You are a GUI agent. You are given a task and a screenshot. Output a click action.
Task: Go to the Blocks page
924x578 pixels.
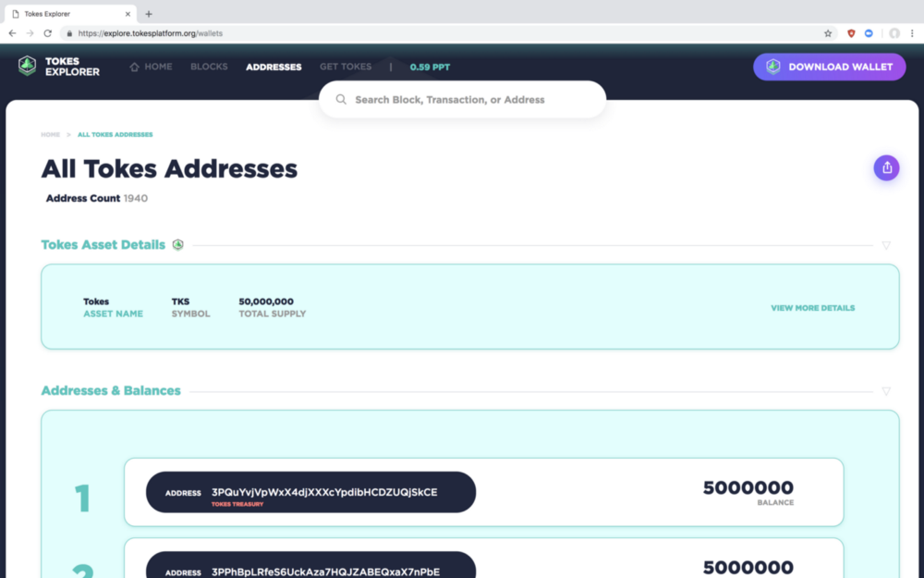pyautogui.click(x=209, y=67)
